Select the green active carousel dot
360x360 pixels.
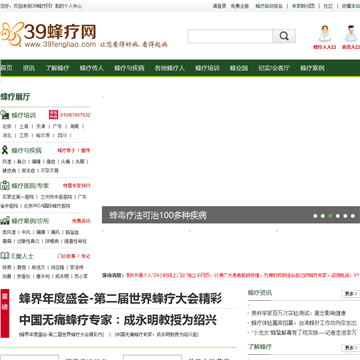point(330,216)
